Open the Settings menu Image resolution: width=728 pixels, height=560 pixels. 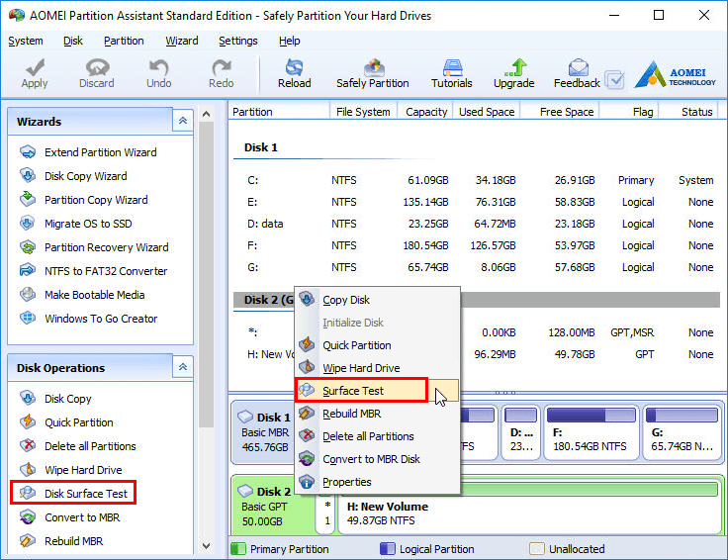pyautogui.click(x=238, y=41)
